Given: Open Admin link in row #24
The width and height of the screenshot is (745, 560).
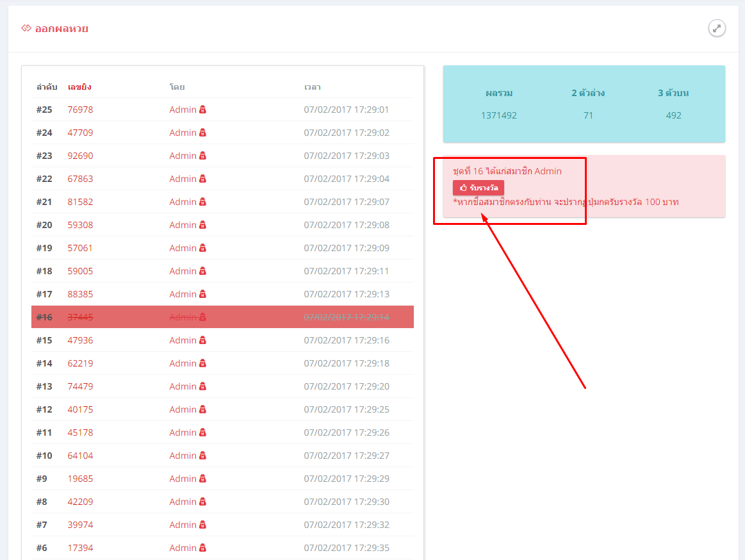Looking at the screenshot, I should [183, 133].
